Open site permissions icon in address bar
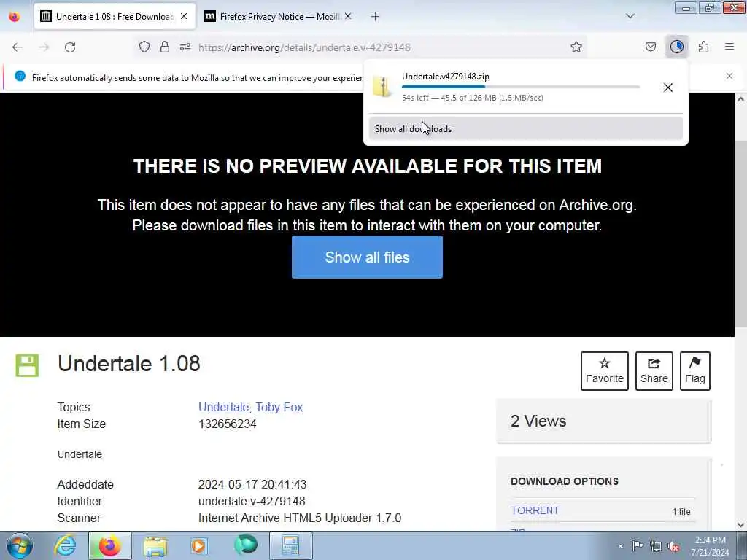This screenshot has height=560, width=747. 185,47
